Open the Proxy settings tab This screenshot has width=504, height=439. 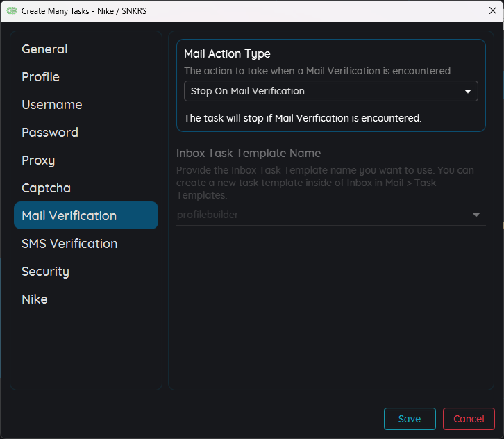click(x=38, y=160)
